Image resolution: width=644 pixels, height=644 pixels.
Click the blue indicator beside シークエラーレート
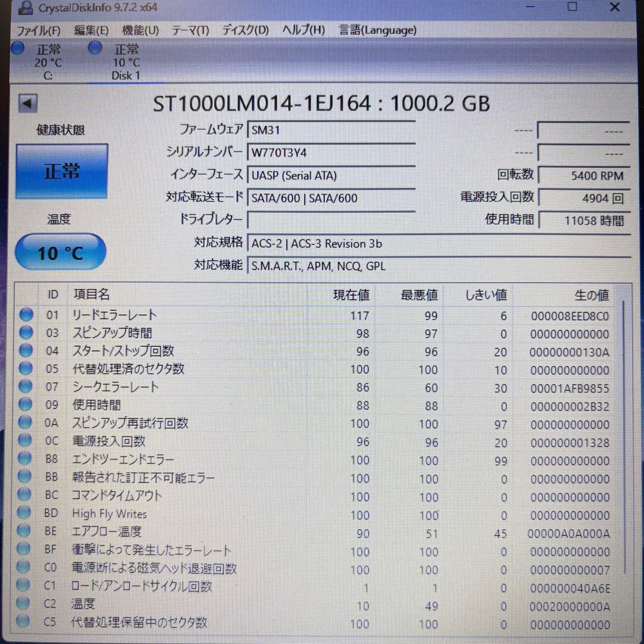click(25, 386)
